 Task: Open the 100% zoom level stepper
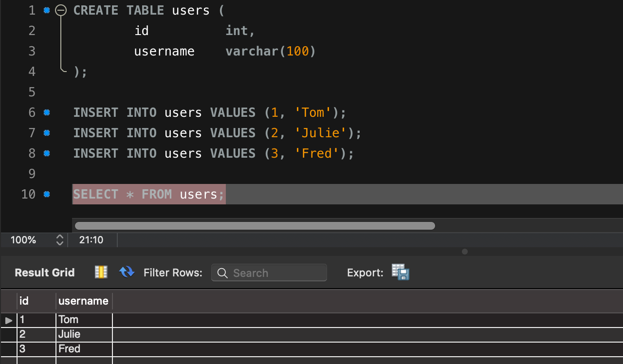[x=60, y=240]
